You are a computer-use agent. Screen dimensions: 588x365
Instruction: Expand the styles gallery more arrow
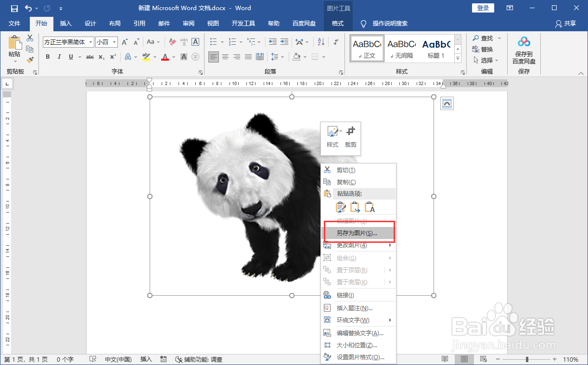tap(458, 59)
